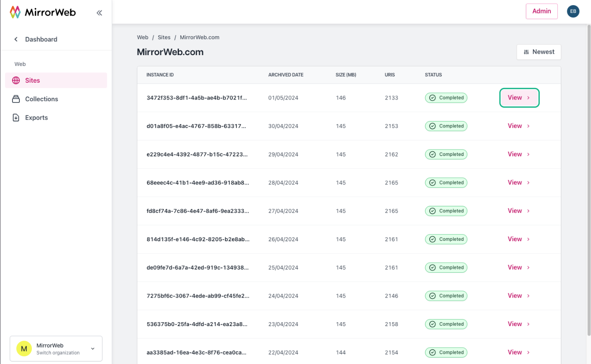Open the EB user avatar menu
The image size is (591, 364).
tap(573, 12)
